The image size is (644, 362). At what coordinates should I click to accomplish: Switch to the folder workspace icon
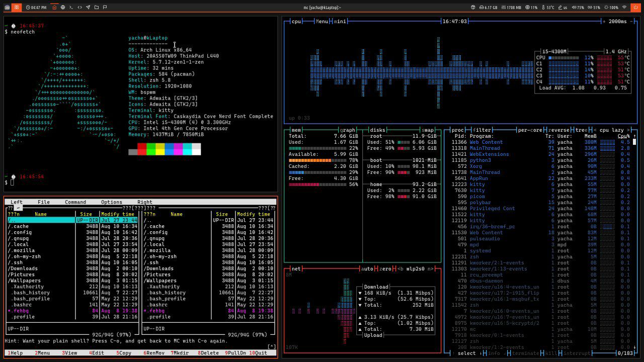tap(97, 8)
